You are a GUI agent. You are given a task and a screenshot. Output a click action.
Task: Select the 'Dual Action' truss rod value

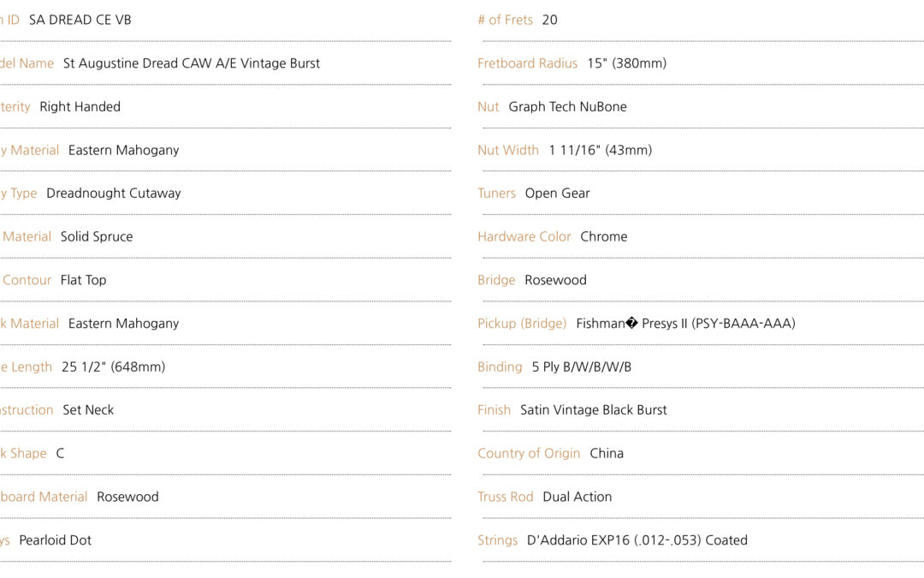click(x=577, y=497)
